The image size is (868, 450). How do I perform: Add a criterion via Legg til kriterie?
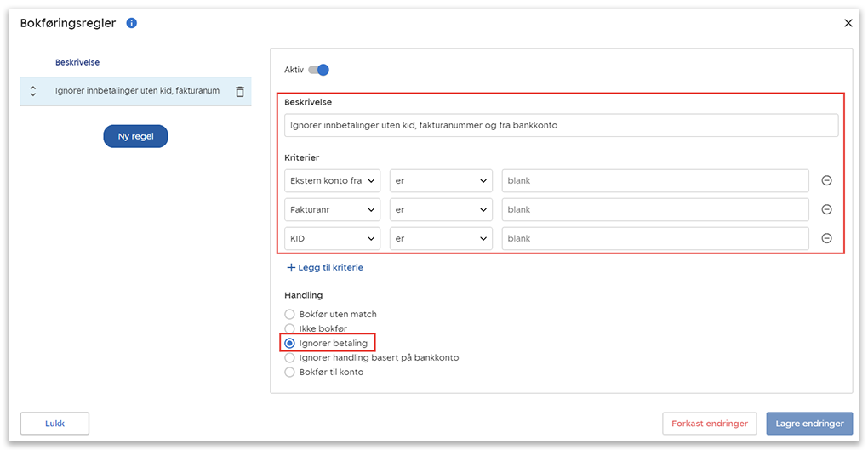point(325,267)
